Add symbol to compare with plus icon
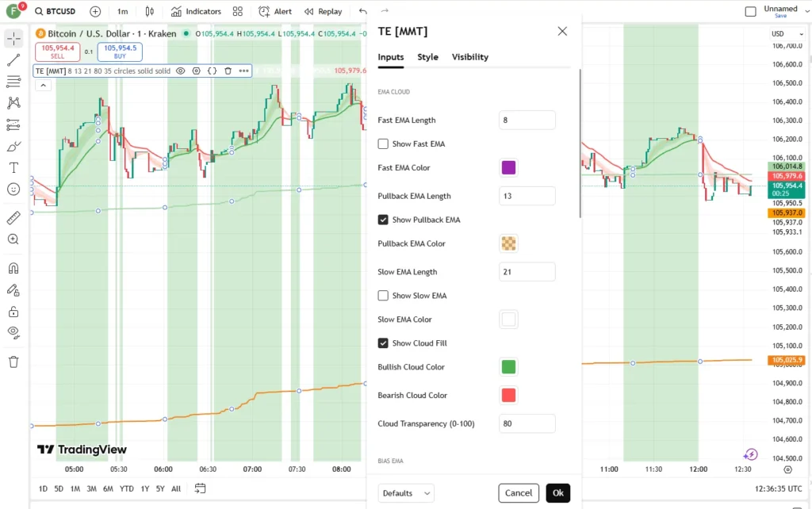This screenshot has height=509, width=812. [x=95, y=11]
